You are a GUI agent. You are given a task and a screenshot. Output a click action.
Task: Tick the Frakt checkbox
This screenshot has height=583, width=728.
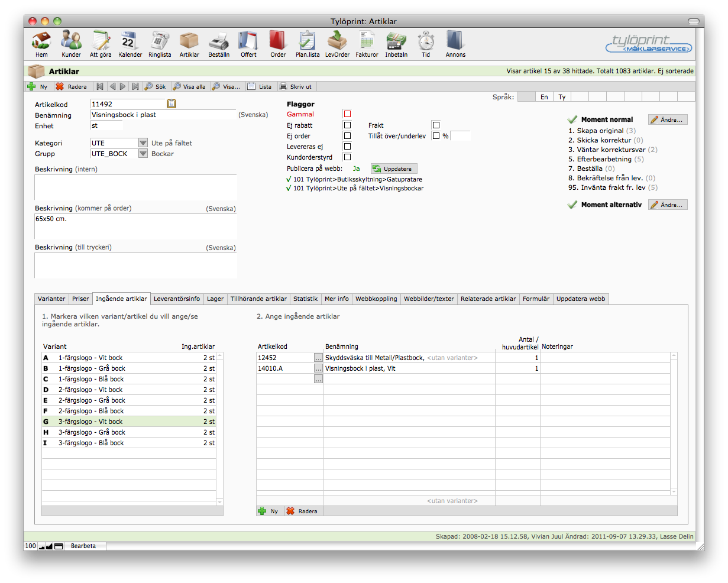coord(436,125)
